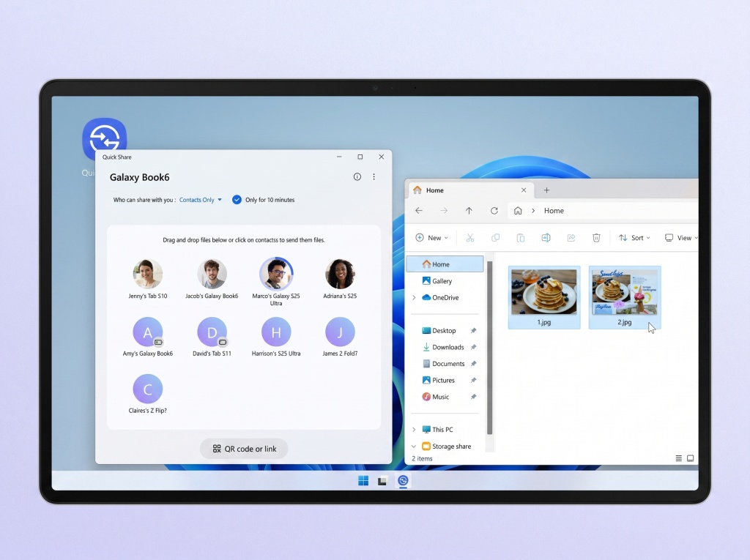Open the Task View taskbar icon
The image size is (750, 560).
382,481
